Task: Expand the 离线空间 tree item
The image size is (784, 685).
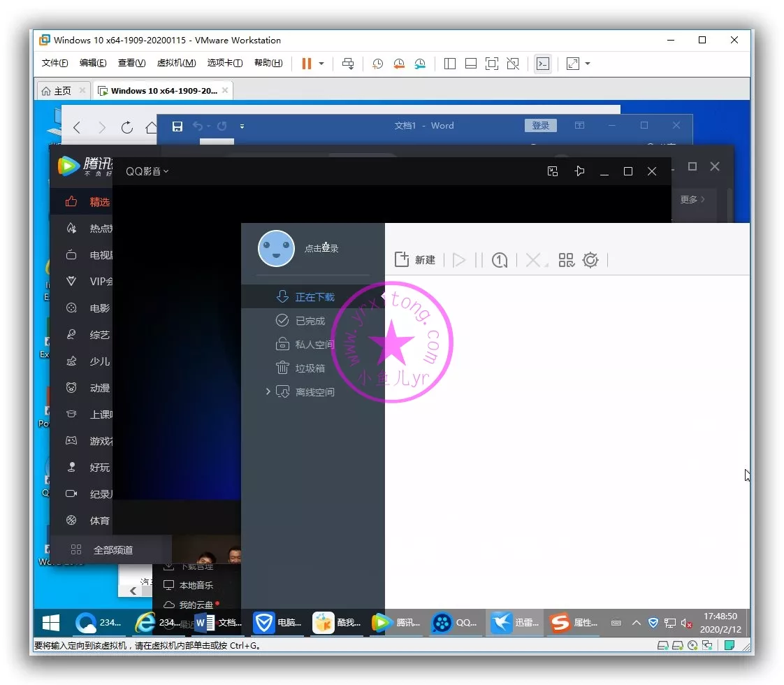Action: coord(268,392)
